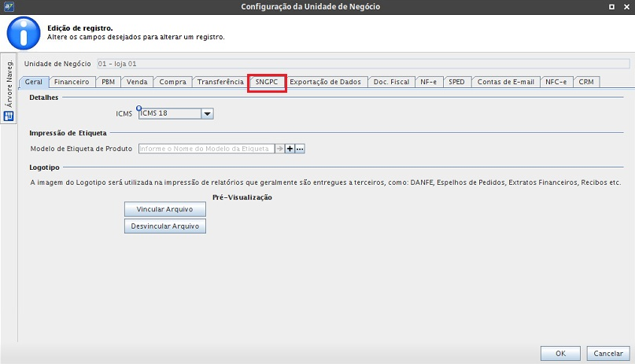Image resolution: width=635 pixels, height=364 pixels.
Task: Click the small key icon above ICMS field
Action: coord(139,108)
